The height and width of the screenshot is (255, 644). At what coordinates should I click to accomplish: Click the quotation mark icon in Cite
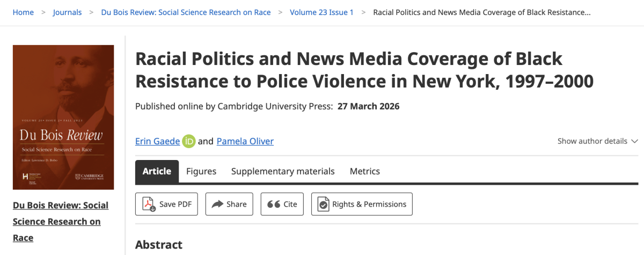[x=273, y=204]
